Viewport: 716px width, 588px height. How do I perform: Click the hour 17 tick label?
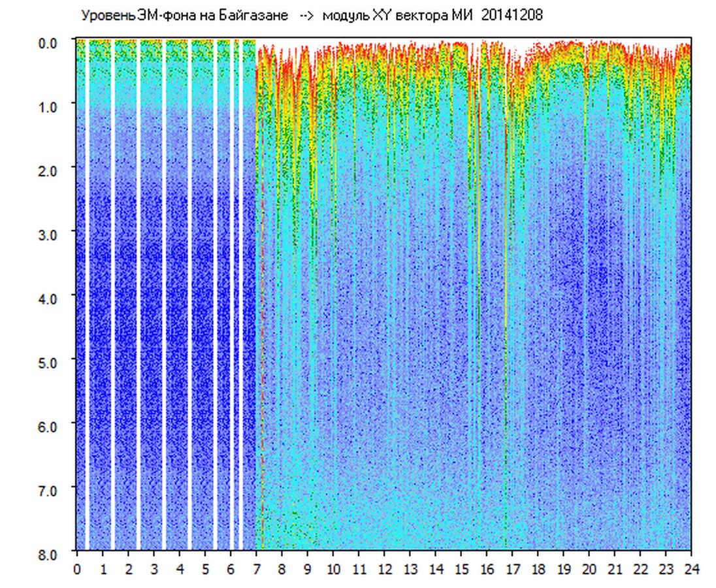pyautogui.click(x=513, y=569)
